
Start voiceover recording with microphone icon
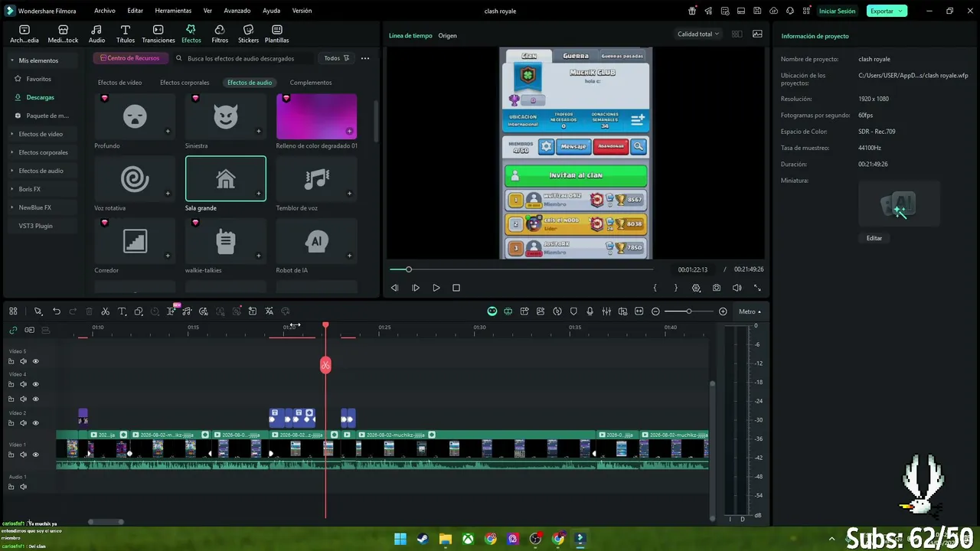coord(590,311)
